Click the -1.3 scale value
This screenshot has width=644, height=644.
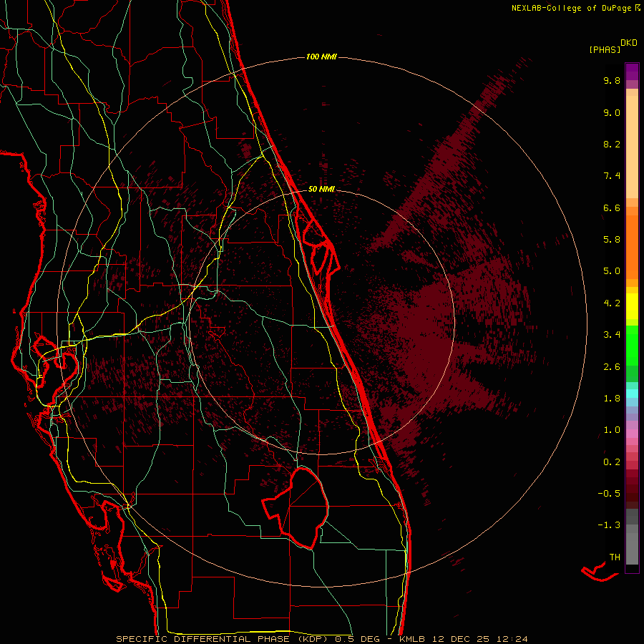[x=609, y=525]
